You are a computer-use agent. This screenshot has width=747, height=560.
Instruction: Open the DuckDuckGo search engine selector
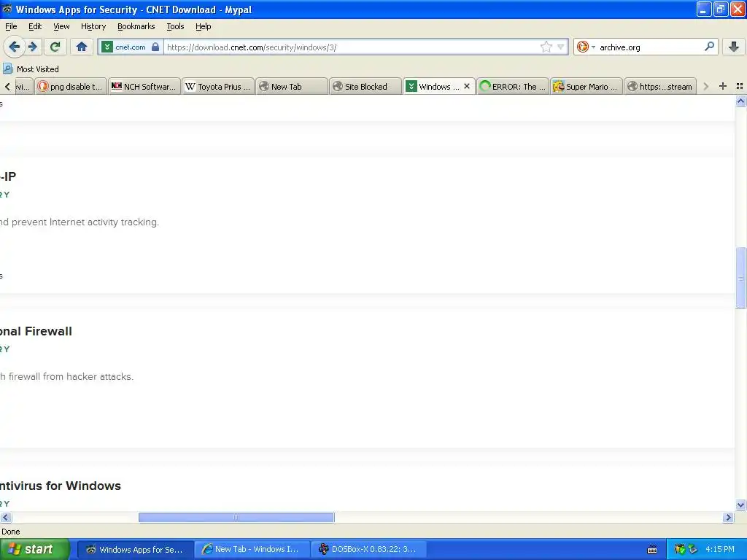(586, 47)
